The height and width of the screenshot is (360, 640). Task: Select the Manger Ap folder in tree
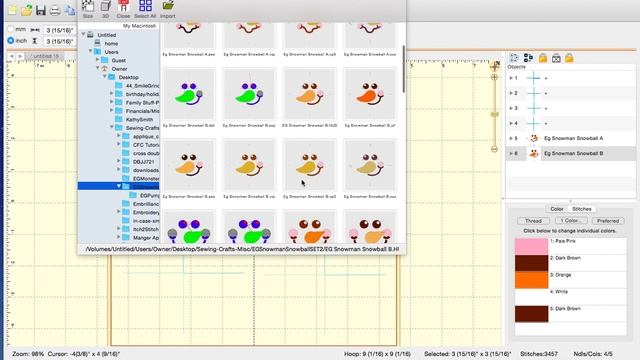[x=146, y=238]
